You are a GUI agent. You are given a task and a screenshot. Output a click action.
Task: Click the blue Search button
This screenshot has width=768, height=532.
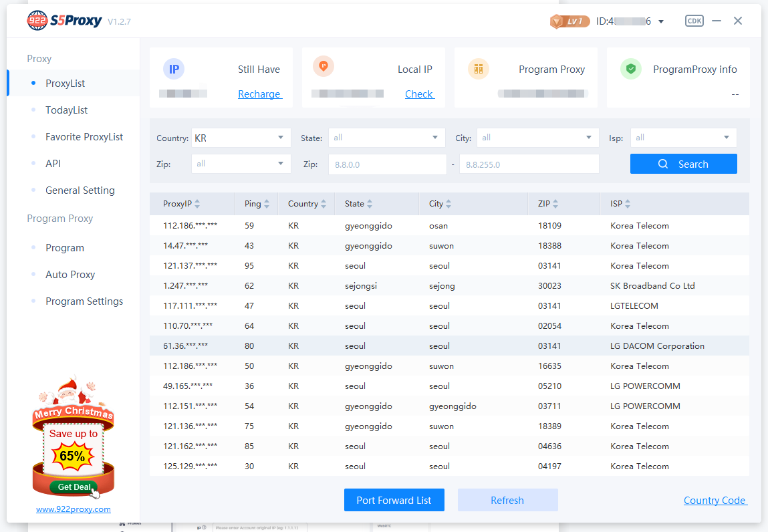683,164
